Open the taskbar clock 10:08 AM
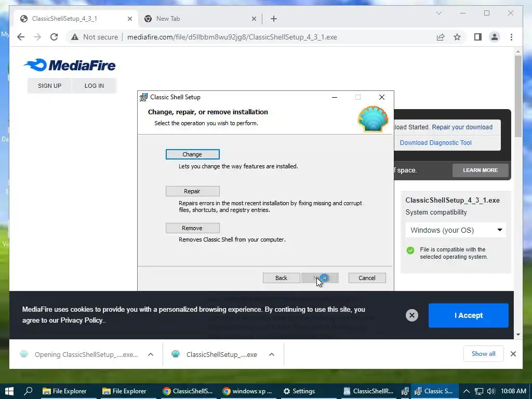Viewport: 532px width, 399px height. [x=513, y=391]
